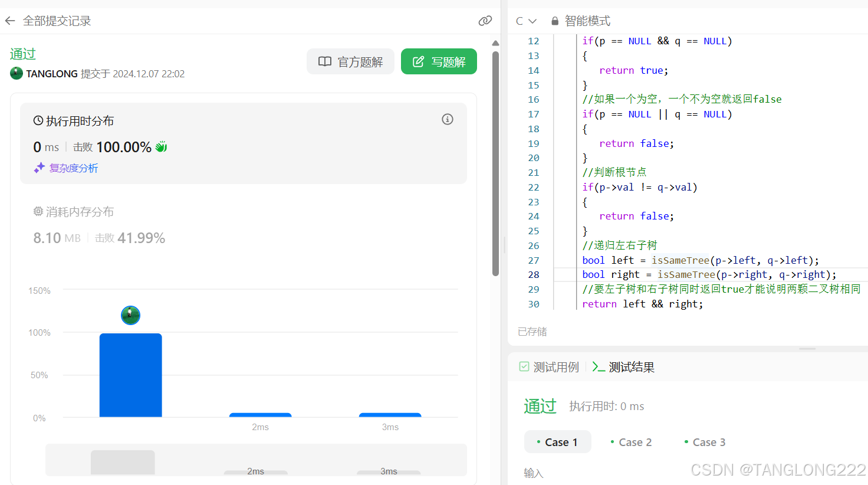Select Case 2 test result
Screen dimensions: 868x485
(x=631, y=442)
